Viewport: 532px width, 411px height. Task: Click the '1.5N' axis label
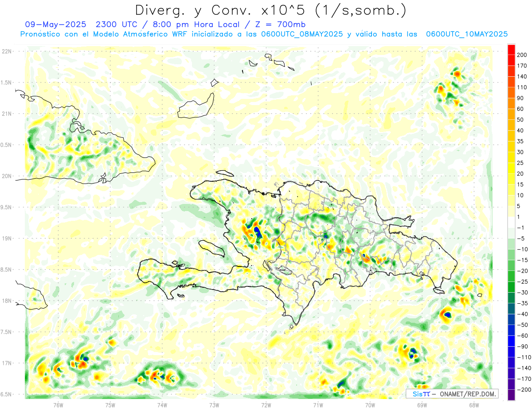6,82
